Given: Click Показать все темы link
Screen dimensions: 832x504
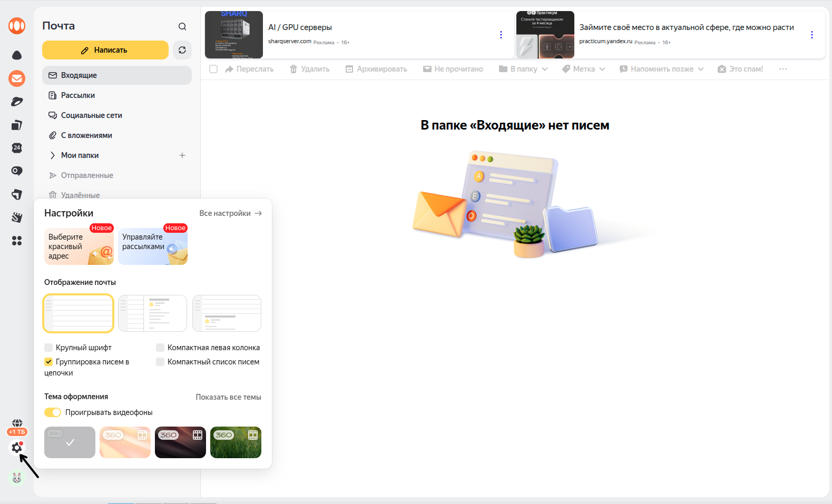Looking at the screenshot, I should tap(229, 397).
